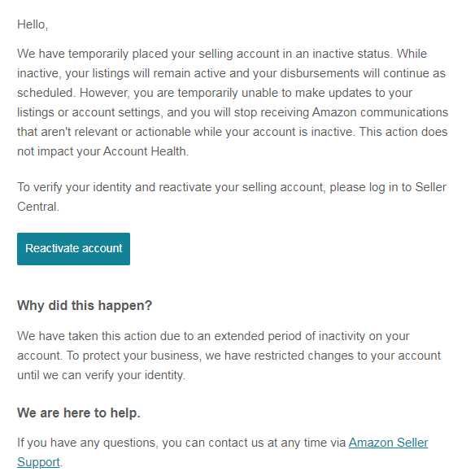Viewport: 466px width, 476px height.
Task: Click the phrase "To protect your business"
Action: pos(133,356)
